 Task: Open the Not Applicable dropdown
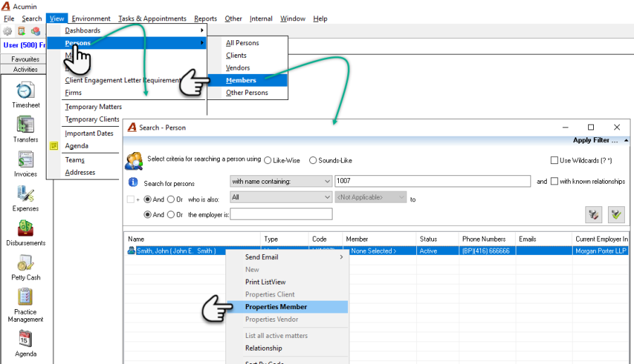(x=371, y=197)
